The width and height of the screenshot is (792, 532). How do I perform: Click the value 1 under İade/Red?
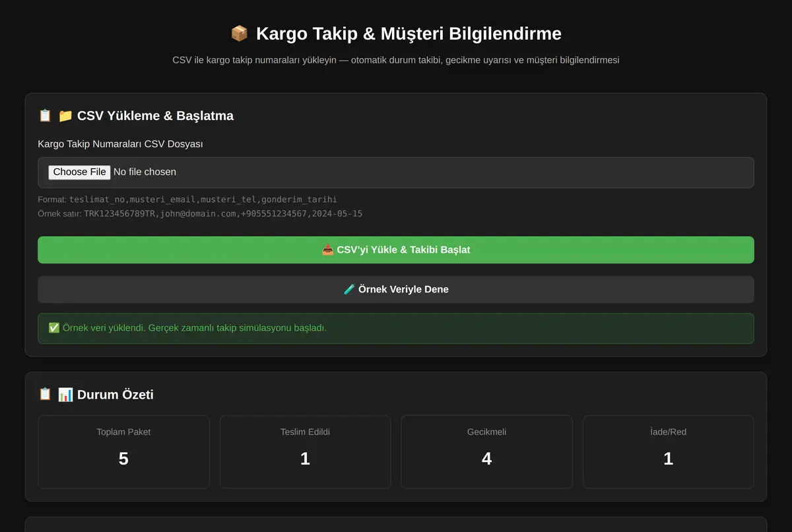tap(668, 459)
